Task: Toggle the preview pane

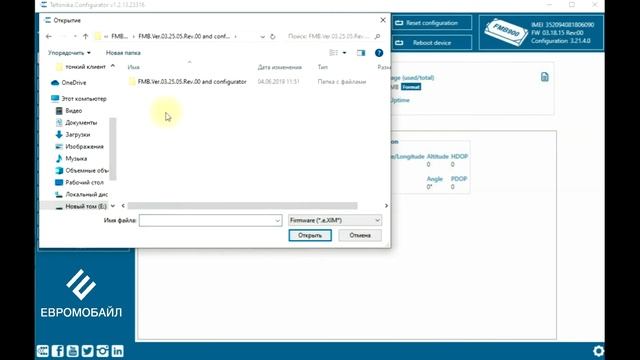Action: pos(361,53)
